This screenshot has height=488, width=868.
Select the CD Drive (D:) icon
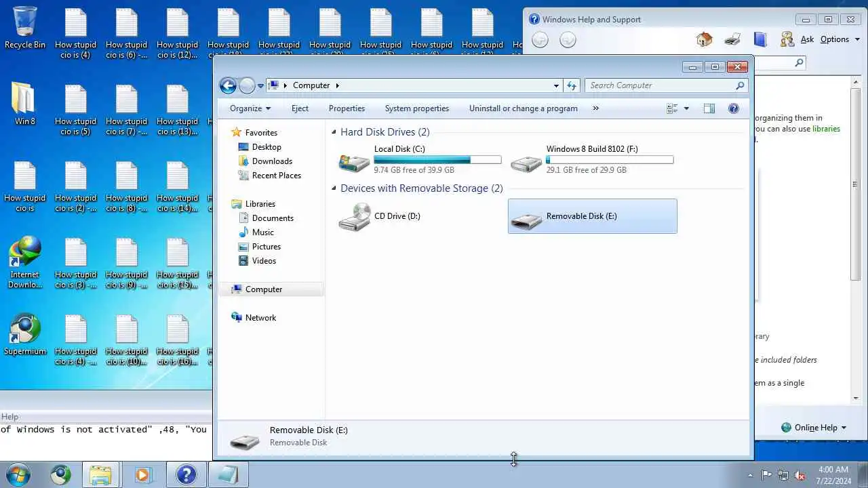click(x=354, y=217)
